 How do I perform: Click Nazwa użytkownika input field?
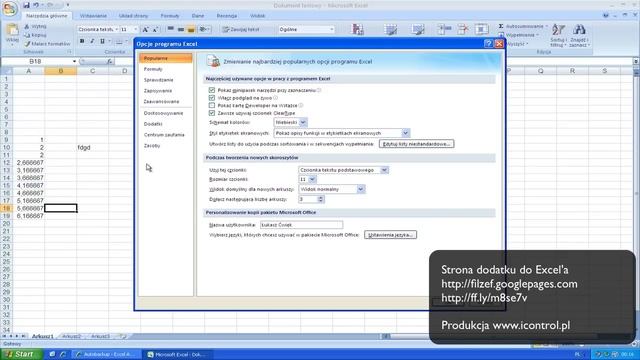point(302,225)
